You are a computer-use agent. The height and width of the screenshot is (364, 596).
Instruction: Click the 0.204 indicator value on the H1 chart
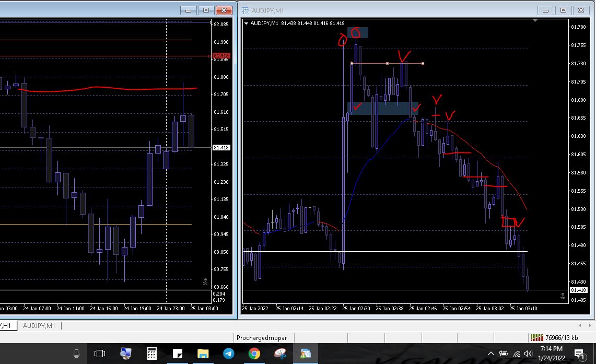click(x=219, y=294)
